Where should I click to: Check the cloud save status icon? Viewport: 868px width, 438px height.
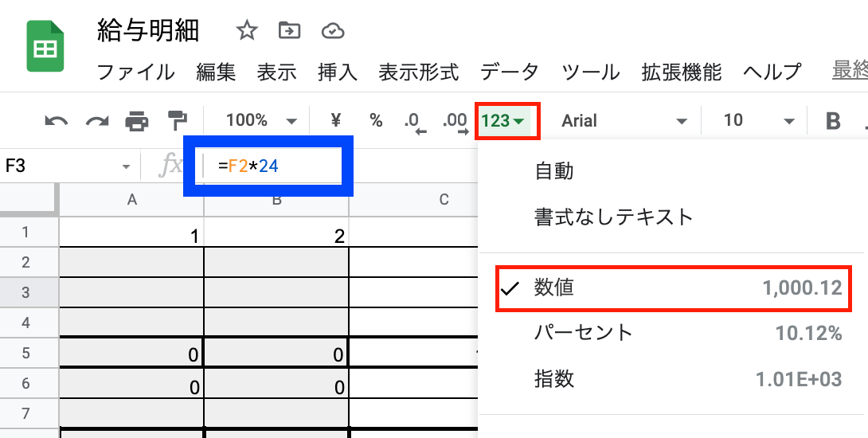[x=333, y=31]
